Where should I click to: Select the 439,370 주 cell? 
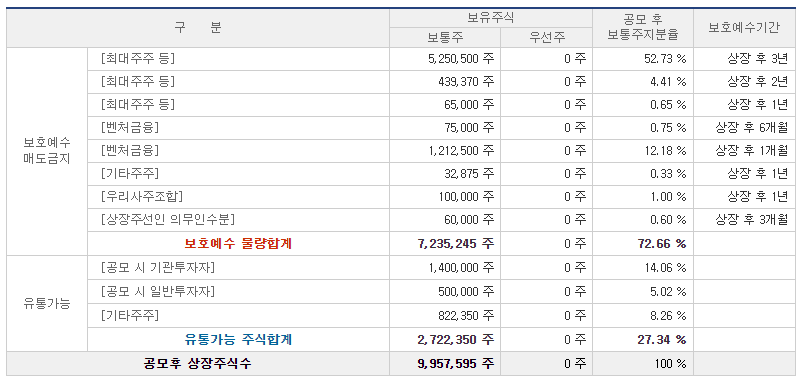[x=467, y=82]
